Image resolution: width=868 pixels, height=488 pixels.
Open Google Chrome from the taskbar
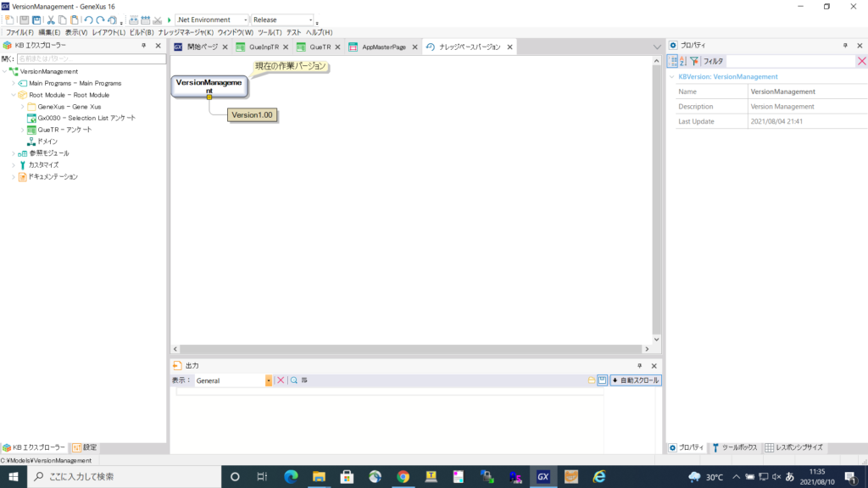(403, 476)
